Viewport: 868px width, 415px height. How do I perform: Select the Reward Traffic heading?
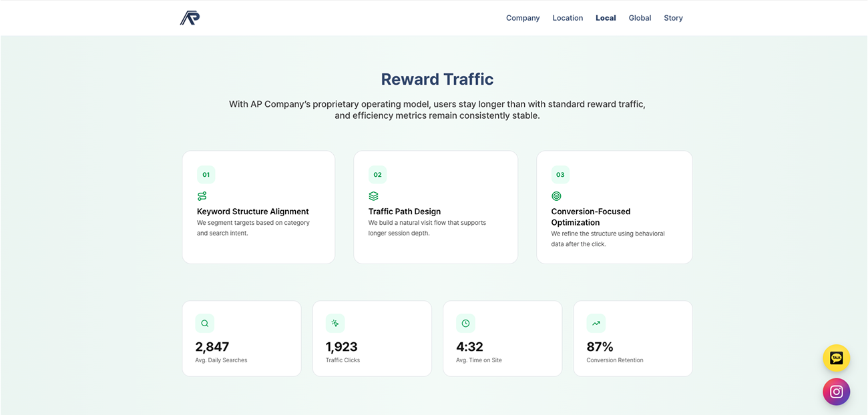click(x=437, y=79)
